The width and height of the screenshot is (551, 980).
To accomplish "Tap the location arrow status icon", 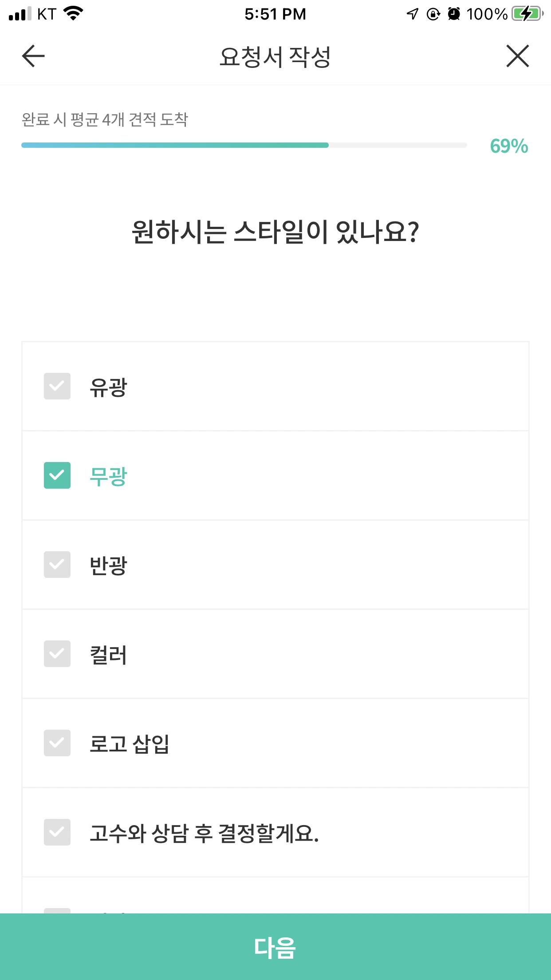I will (412, 14).
